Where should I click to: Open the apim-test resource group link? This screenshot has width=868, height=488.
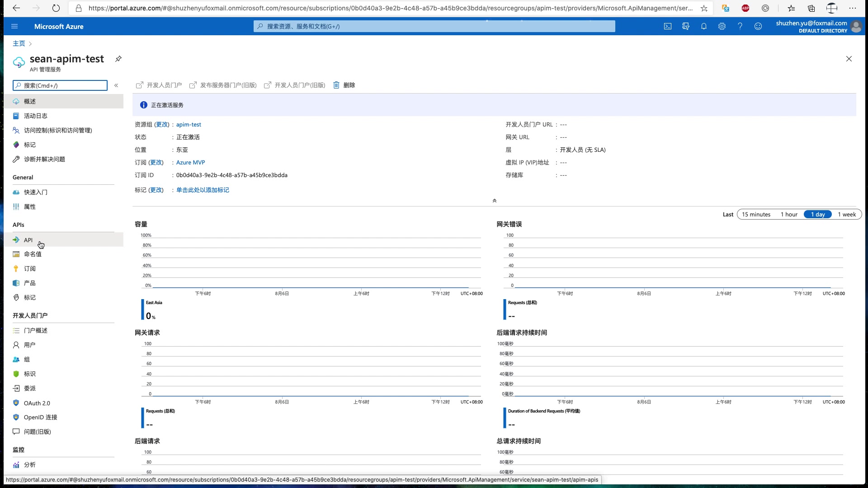pyautogui.click(x=189, y=124)
